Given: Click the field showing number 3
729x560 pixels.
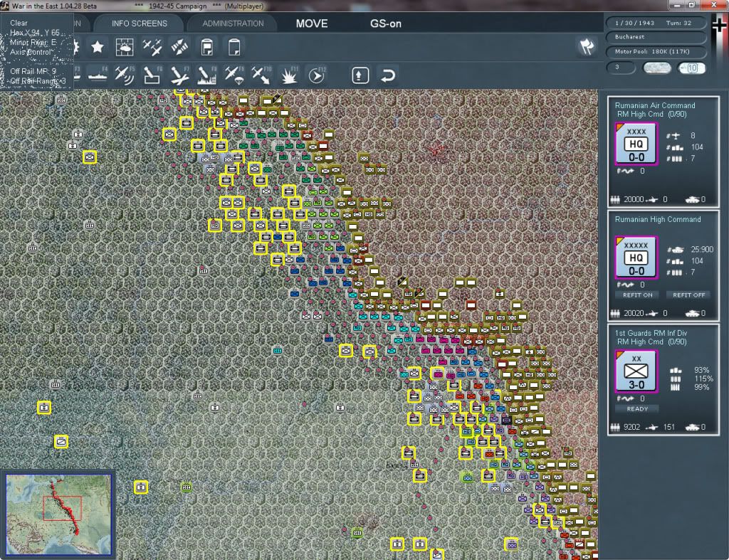Looking at the screenshot, I should pos(621,68).
